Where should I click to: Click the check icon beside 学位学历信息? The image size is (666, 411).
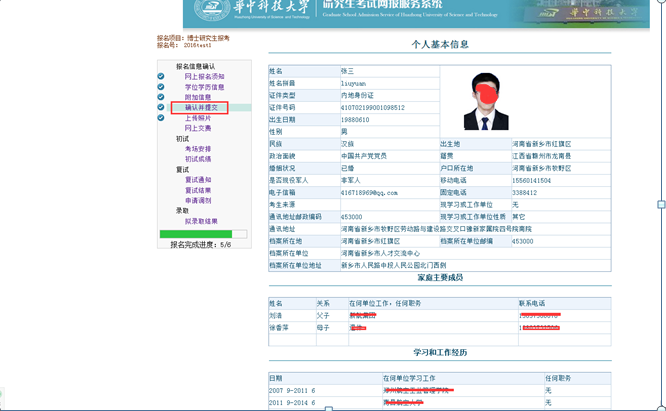(161, 87)
